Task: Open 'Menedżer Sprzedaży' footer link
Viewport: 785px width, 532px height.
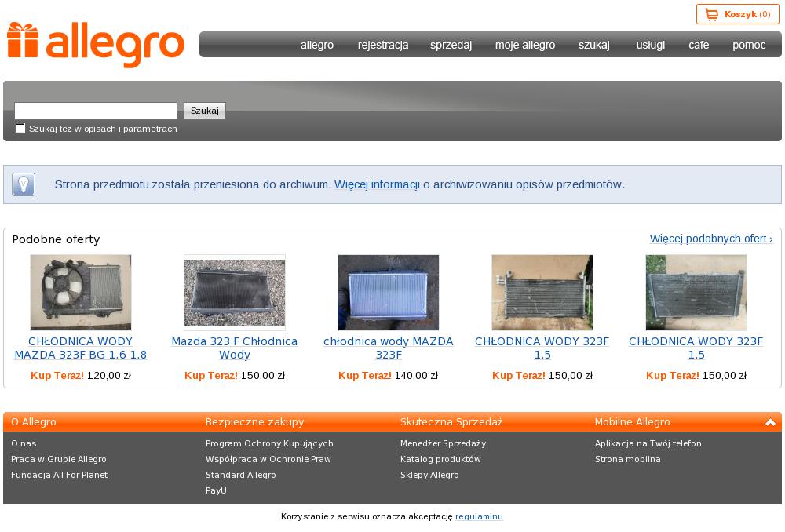Action: point(443,443)
